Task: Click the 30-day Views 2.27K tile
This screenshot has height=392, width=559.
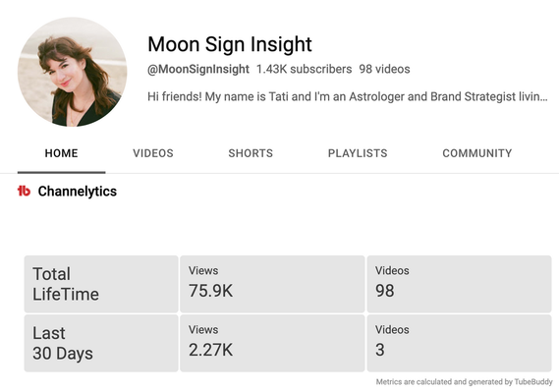Action: pyautogui.click(x=272, y=343)
